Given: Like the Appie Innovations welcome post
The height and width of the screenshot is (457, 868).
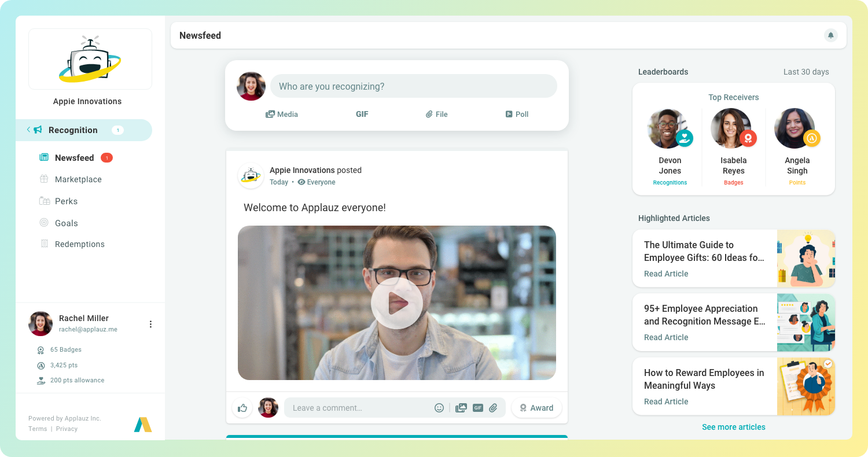Looking at the screenshot, I should 242,408.
